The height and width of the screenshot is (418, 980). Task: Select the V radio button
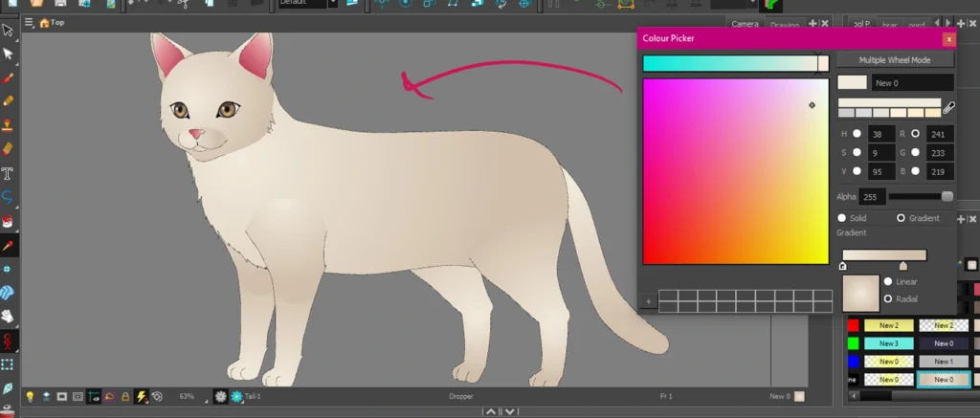pyautogui.click(x=857, y=171)
